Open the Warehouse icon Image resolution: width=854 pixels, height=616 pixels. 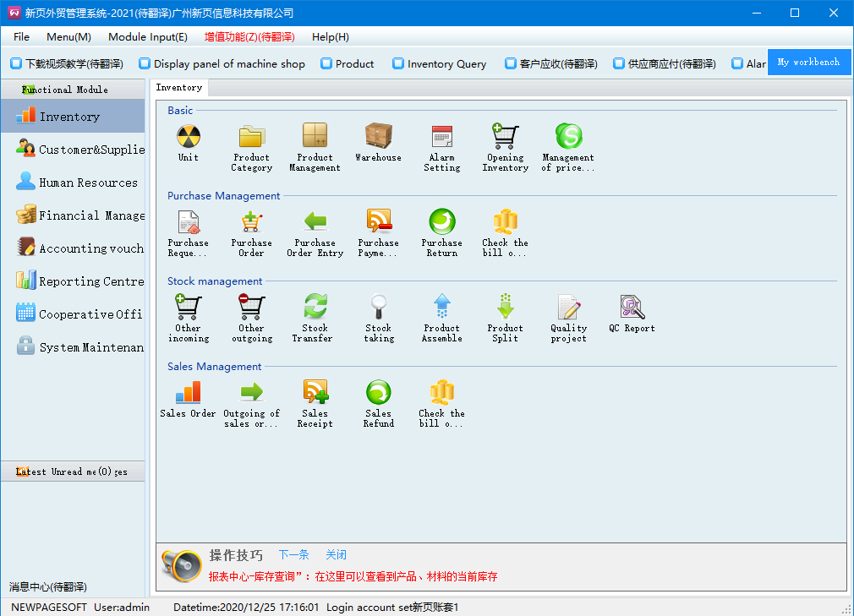378,137
